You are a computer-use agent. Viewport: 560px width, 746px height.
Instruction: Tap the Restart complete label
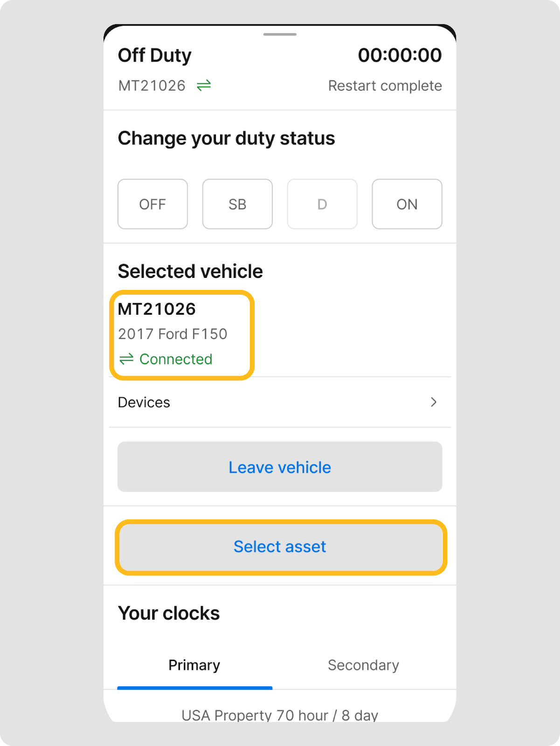(385, 86)
